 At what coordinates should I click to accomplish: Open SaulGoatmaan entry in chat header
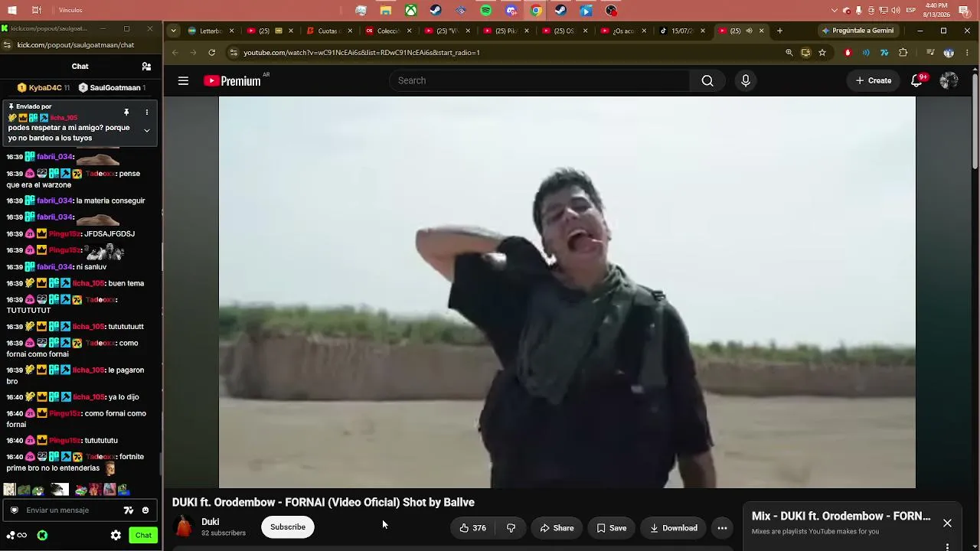(x=113, y=88)
